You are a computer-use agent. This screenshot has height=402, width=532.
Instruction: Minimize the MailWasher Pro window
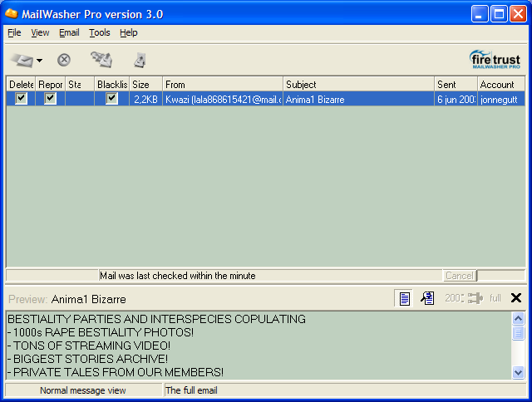coord(480,14)
